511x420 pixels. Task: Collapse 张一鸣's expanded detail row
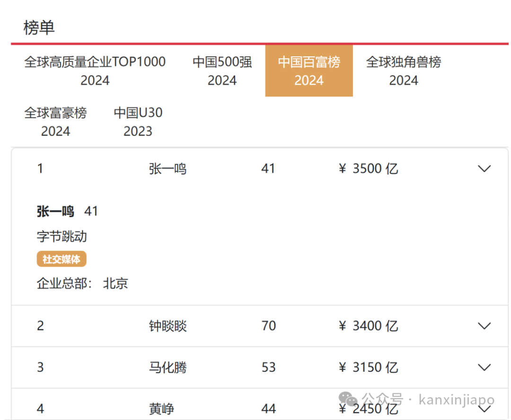[484, 168]
